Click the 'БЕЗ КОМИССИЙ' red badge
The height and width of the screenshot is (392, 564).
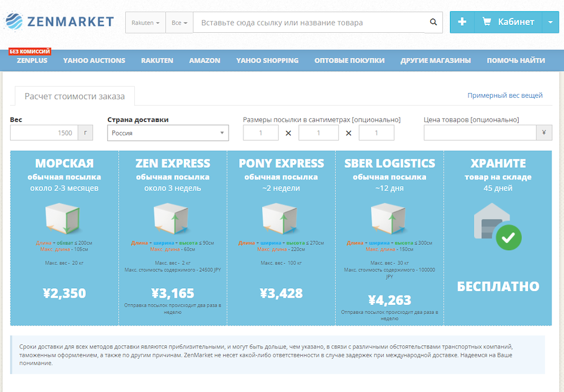[29, 51]
